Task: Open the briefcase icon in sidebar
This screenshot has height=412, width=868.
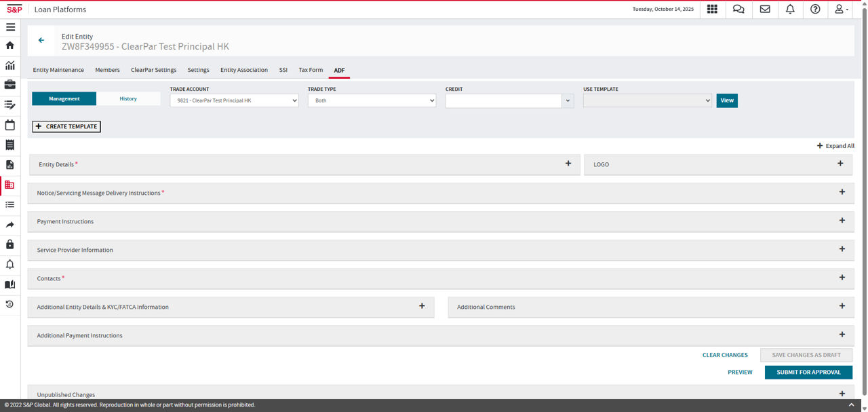Action: [x=10, y=85]
